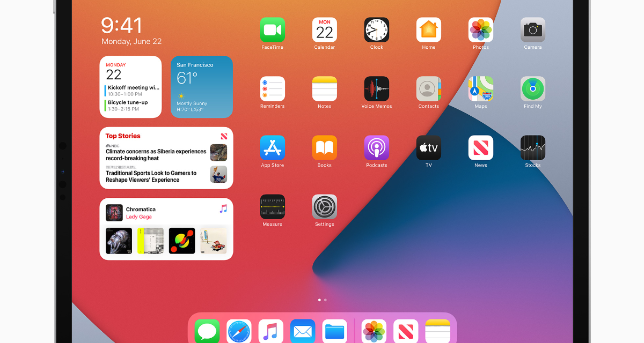The width and height of the screenshot is (644, 343).
Task: Read the Traditional Sports gamers story
Action: pos(151,176)
